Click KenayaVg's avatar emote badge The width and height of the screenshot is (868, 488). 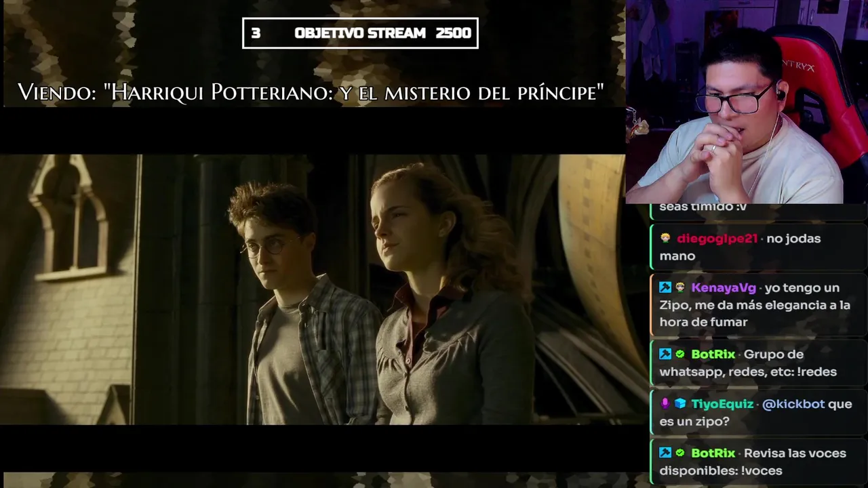680,288
